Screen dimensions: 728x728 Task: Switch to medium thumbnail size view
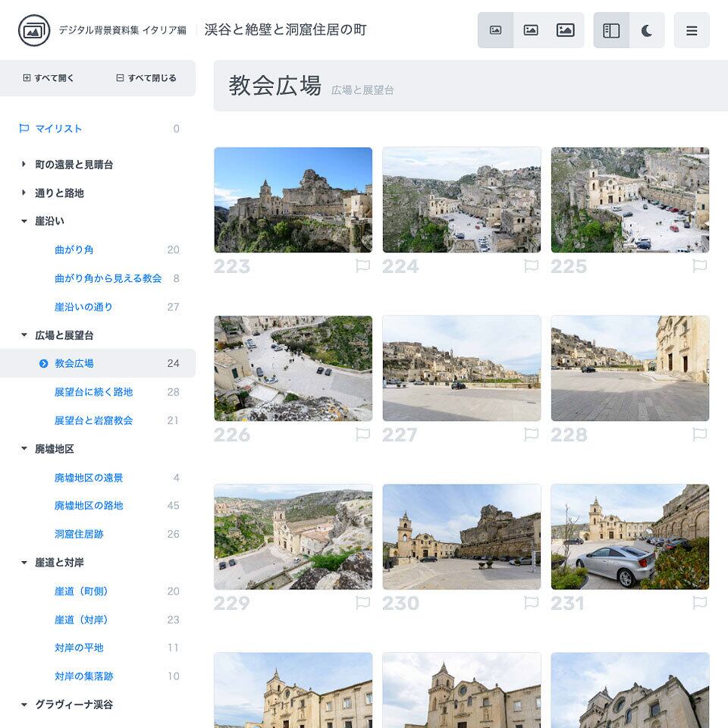[531, 30]
